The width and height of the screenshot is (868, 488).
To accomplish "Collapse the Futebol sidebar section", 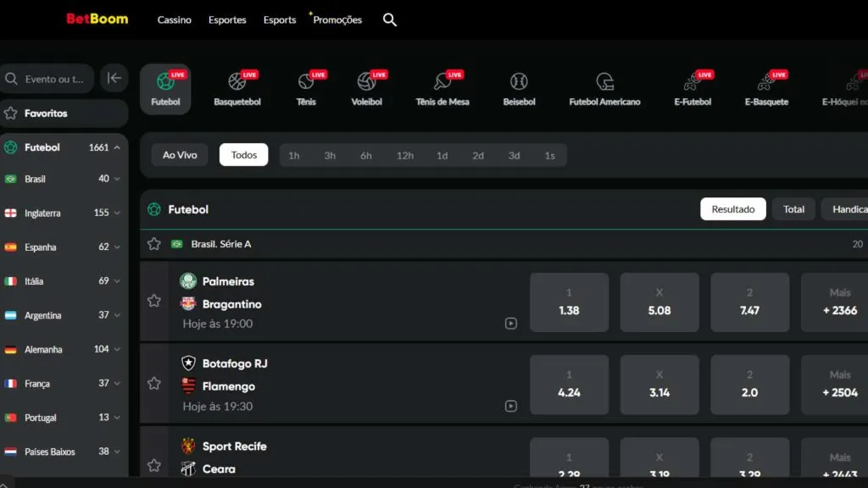I will (x=115, y=147).
